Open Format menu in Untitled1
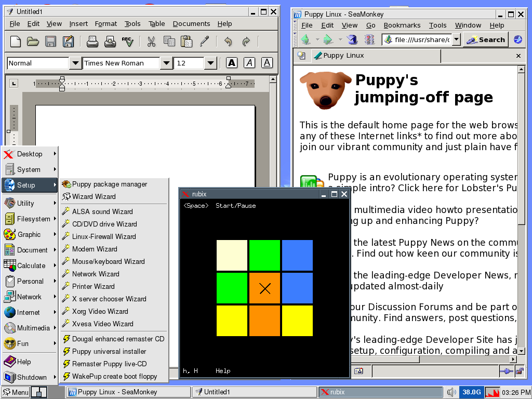This screenshot has width=532, height=399. point(105,24)
